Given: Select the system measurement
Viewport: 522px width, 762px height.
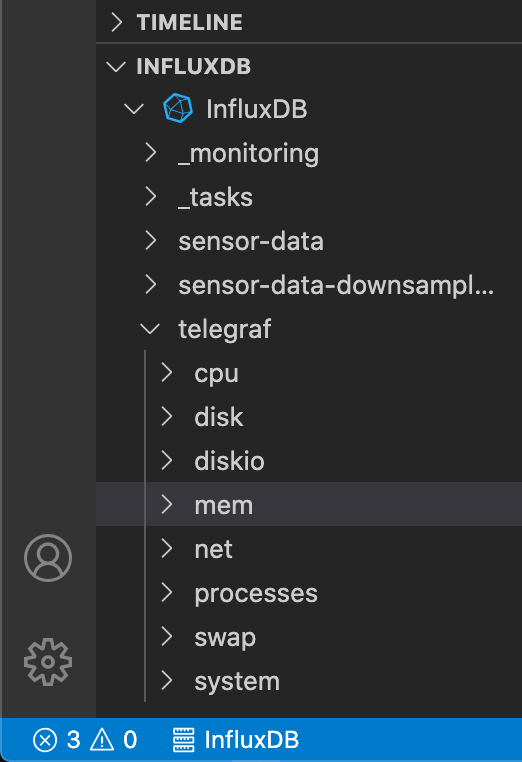Looking at the screenshot, I should coord(237,681).
